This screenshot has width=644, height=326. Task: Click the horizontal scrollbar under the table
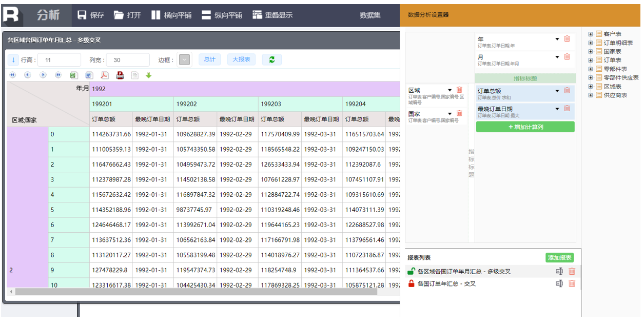195,292
